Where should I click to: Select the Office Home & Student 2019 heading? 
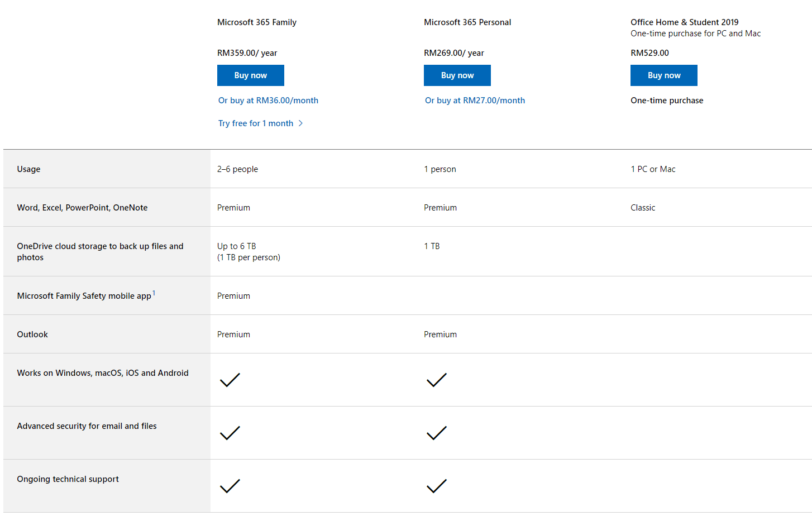click(685, 22)
